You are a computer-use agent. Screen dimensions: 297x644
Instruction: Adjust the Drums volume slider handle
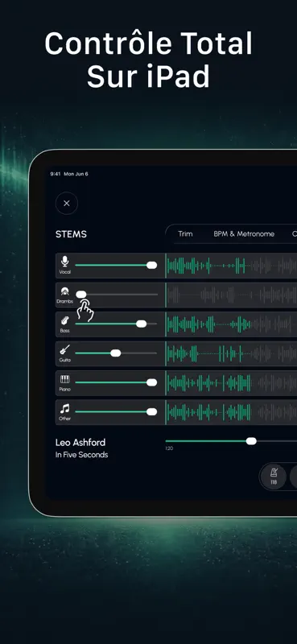point(81,294)
